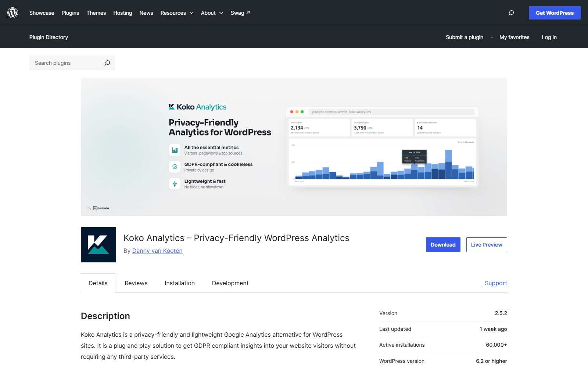Open My favorites link
Viewport: 588px width, 368px height.
tap(514, 37)
